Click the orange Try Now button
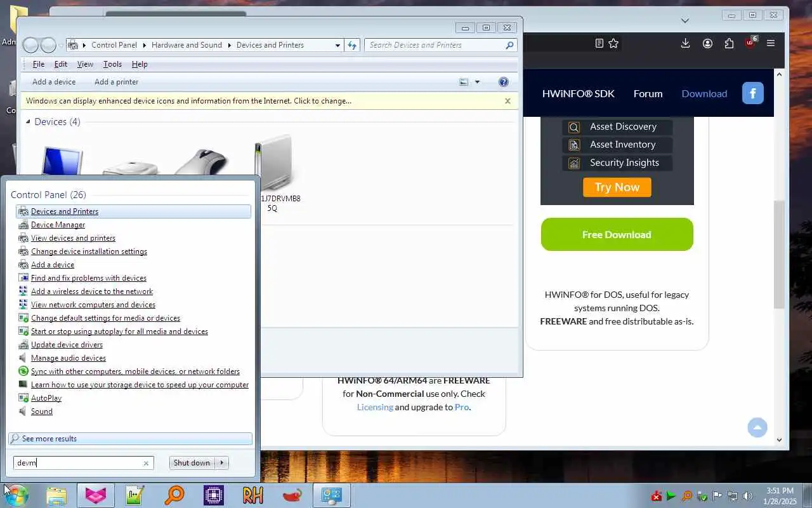This screenshot has height=508, width=812. tap(617, 187)
